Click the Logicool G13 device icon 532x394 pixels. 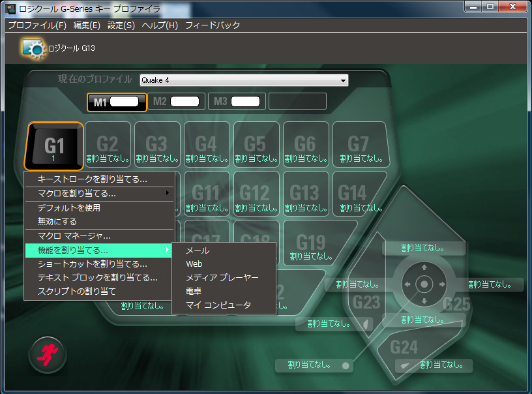point(32,48)
